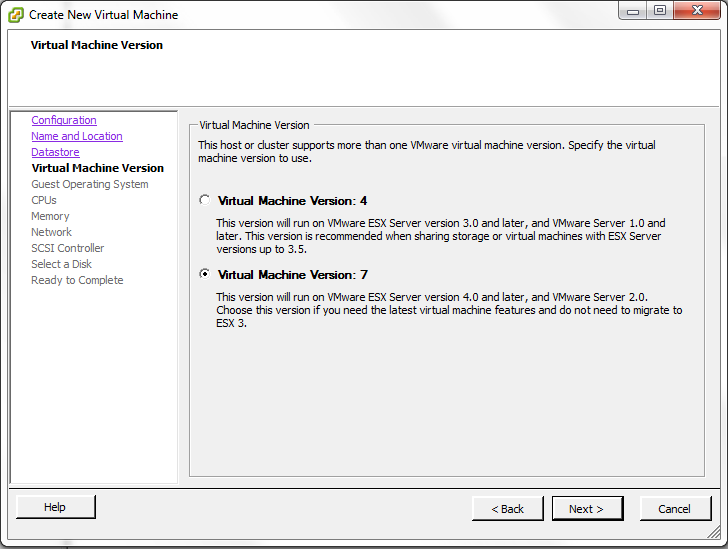Click the 'Virtual Machine Version: 7' label
The height and width of the screenshot is (549, 728).
pos(292,274)
